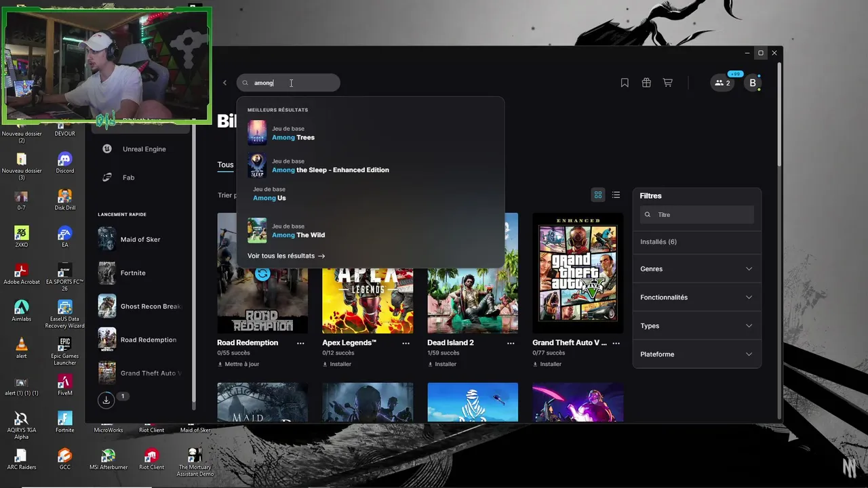Expand the Types filter
The height and width of the screenshot is (488, 868).
click(x=696, y=326)
